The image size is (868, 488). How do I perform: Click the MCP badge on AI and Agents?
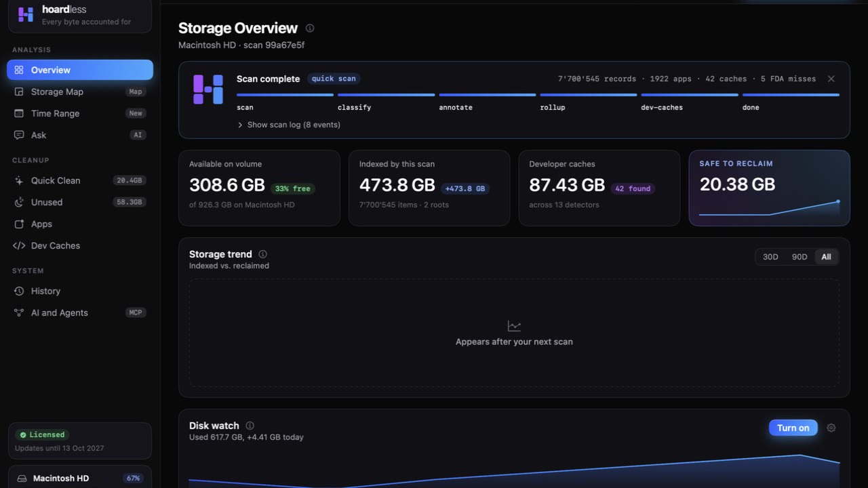tap(136, 312)
